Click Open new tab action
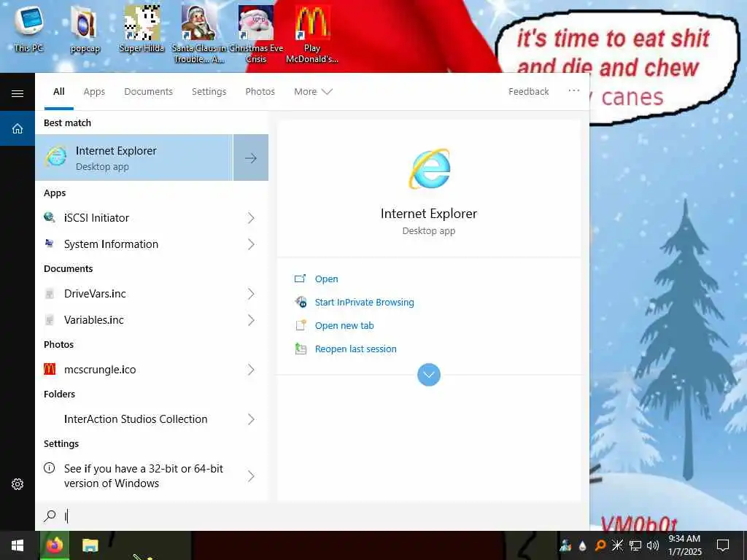Screen dimensions: 747x560 [x=344, y=326]
